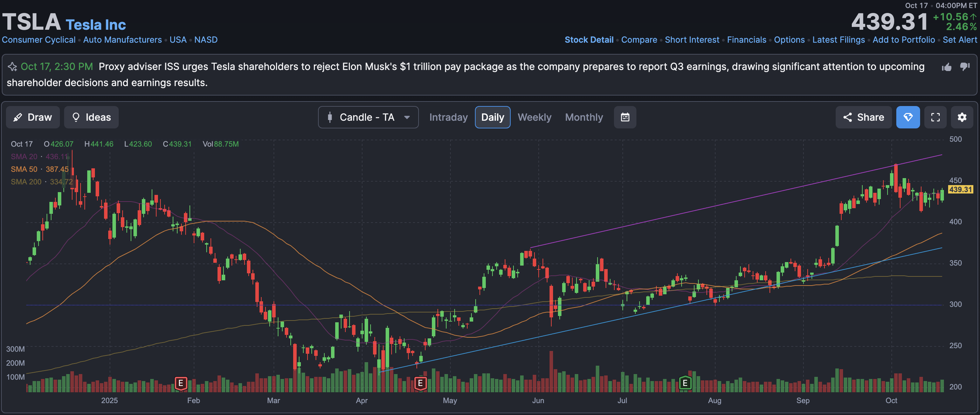Open the Share chart menu
The image size is (980, 415).
click(863, 117)
